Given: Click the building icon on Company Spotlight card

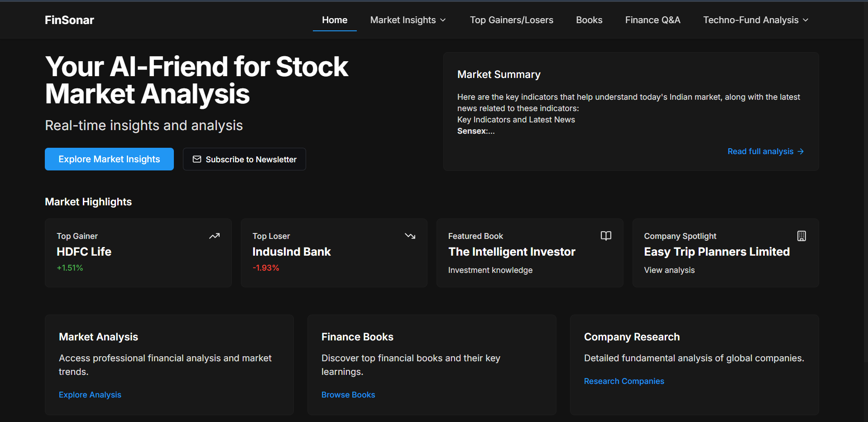Looking at the screenshot, I should [x=801, y=236].
